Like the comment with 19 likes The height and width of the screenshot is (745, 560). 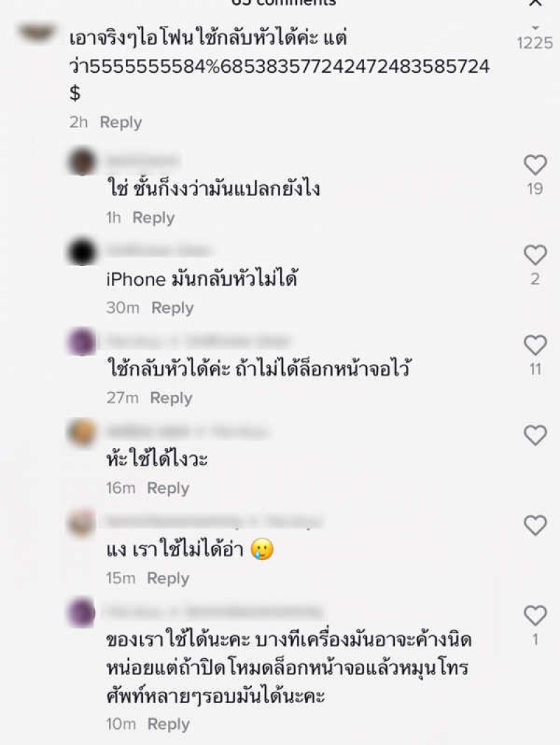click(535, 165)
